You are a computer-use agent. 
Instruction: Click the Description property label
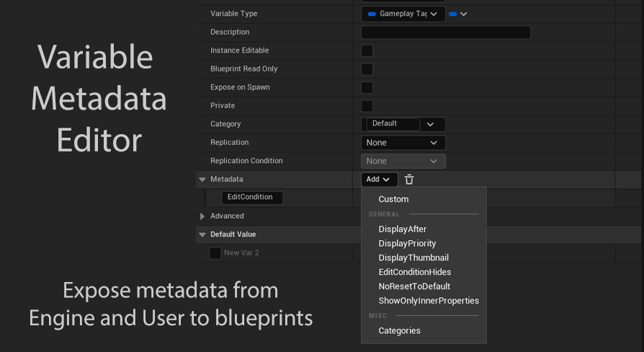[230, 32]
